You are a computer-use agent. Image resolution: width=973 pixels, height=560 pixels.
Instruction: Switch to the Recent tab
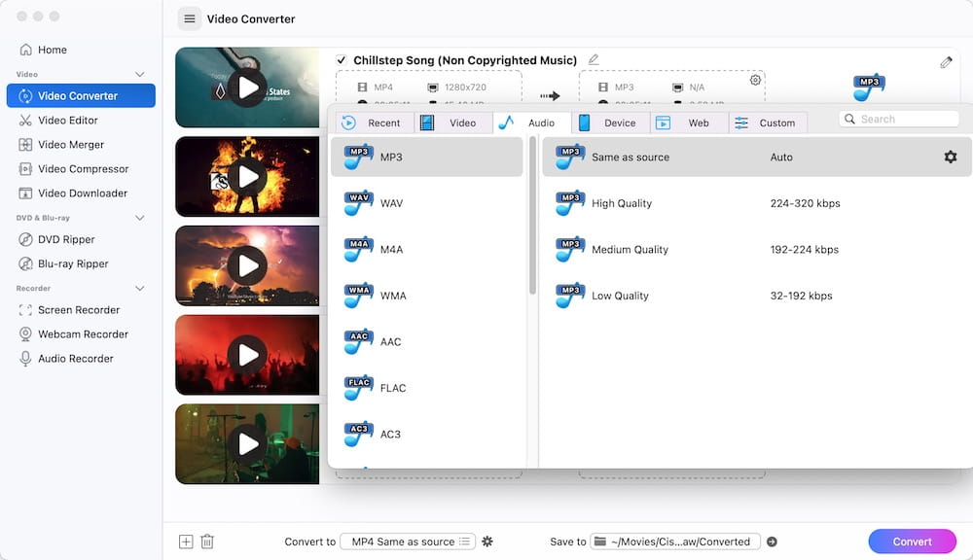pos(375,122)
